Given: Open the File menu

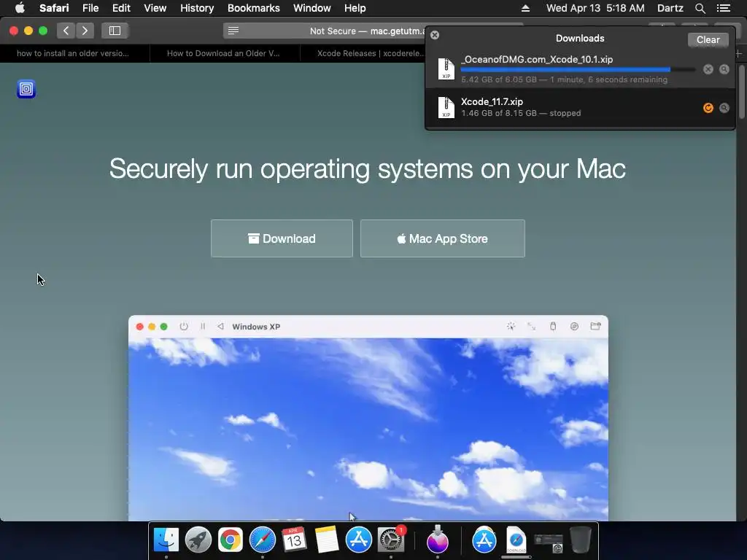Looking at the screenshot, I should point(90,8).
